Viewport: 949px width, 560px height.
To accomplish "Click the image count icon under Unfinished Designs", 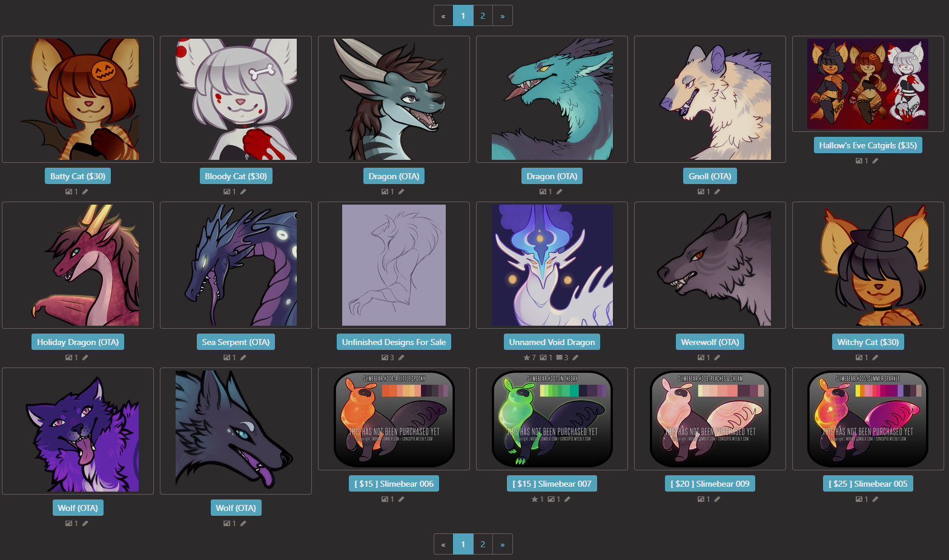I will [x=385, y=358].
